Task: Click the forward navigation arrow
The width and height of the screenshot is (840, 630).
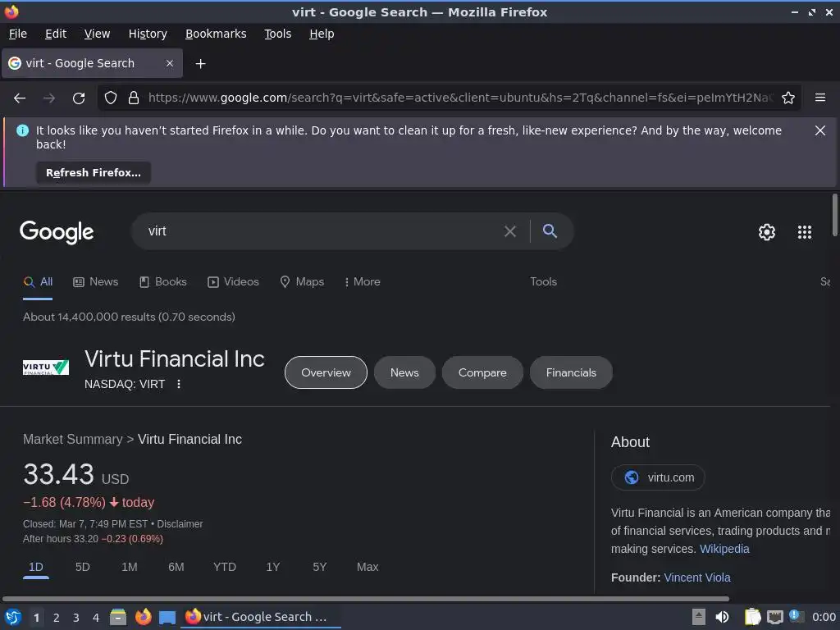Action: point(49,98)
